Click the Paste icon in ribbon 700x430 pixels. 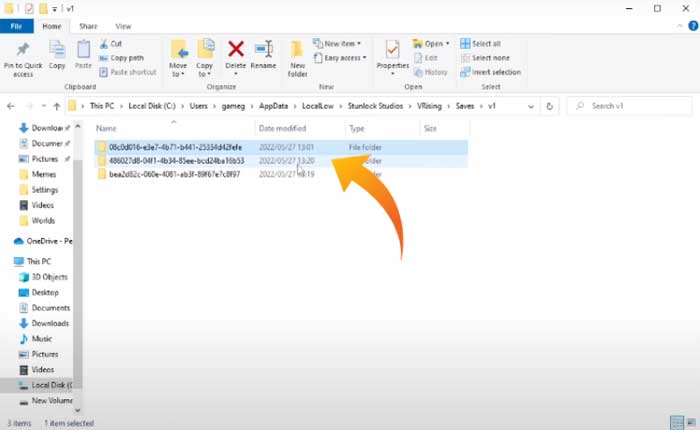(x=84, y=54)
